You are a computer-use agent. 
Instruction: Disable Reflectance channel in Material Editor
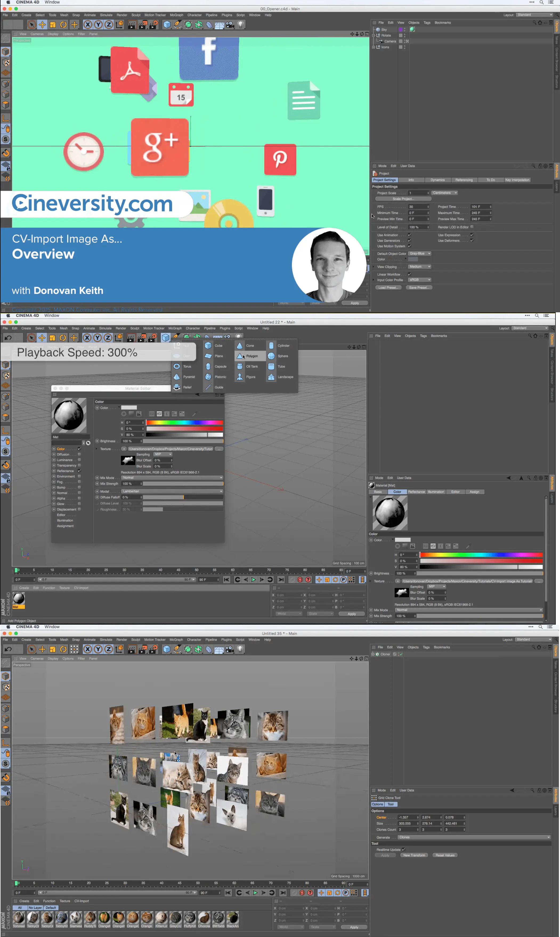coord(79,471)
